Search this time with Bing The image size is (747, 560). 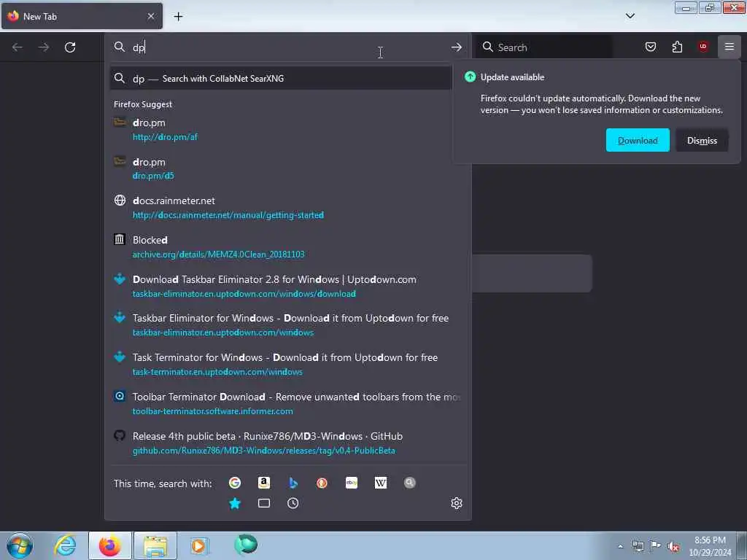(293, 483)
